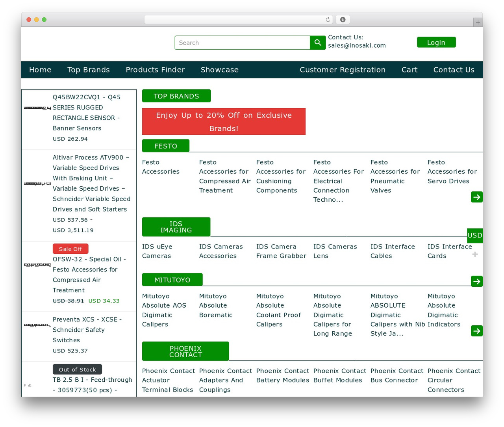Image resolution: width=504 pixels, height=427 pixels.
Task: Open IDS Interface Cables category
Action: (393, 251)
